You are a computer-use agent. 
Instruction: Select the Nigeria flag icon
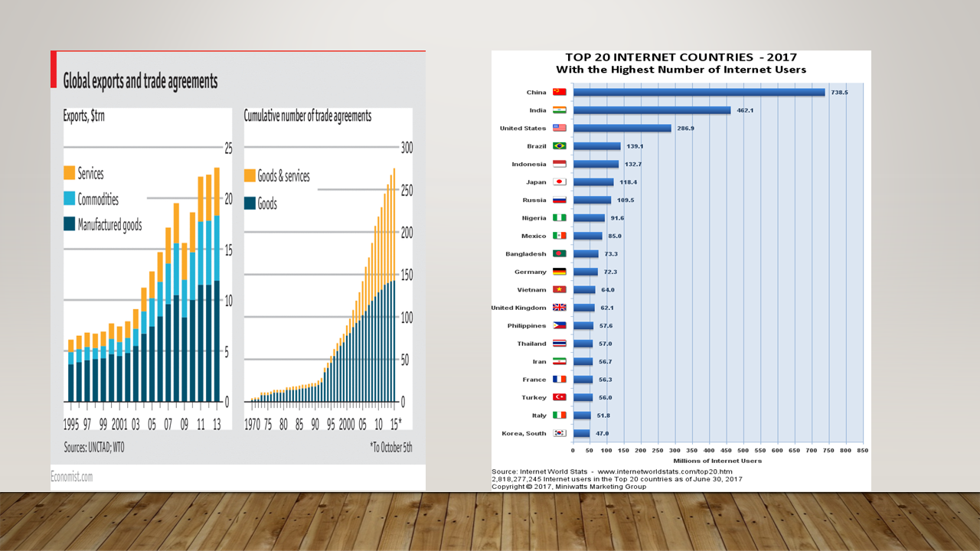tap(559, 218)
